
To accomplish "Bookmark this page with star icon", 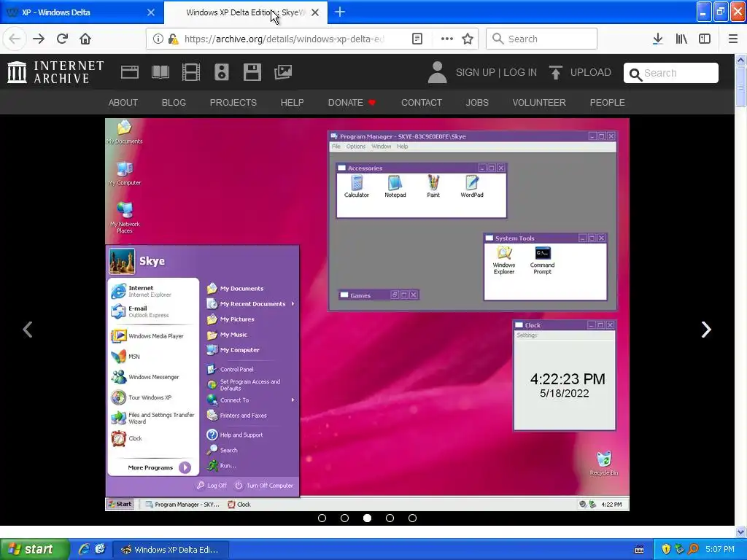I will (x=468, y=39).
